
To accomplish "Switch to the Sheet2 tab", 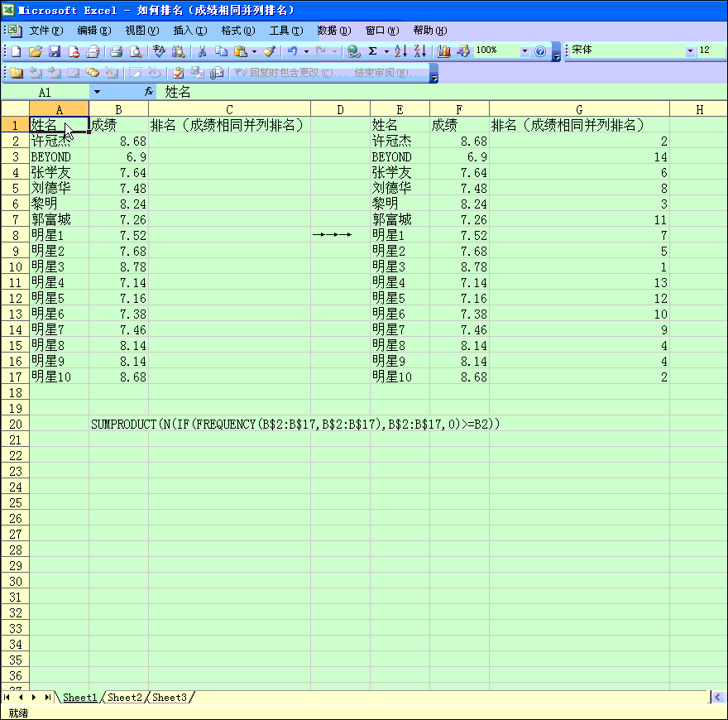I will pyautogui.click(x=125, y=698).
